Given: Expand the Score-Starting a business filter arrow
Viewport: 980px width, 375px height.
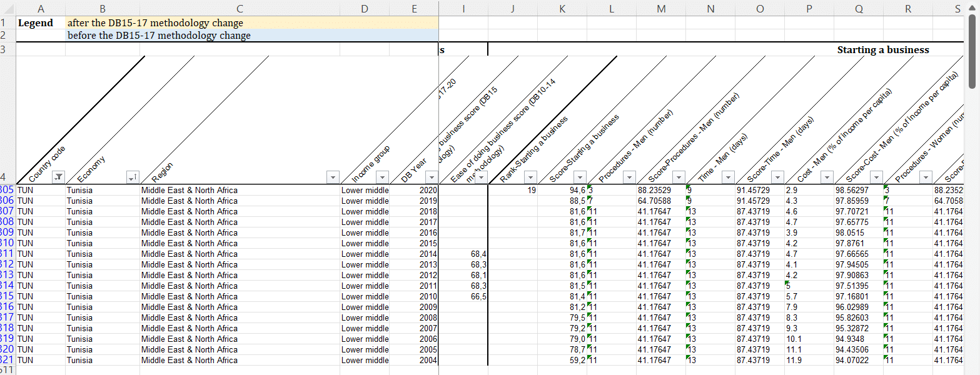Looking at the screenshot, I should (x=580, y=177).
